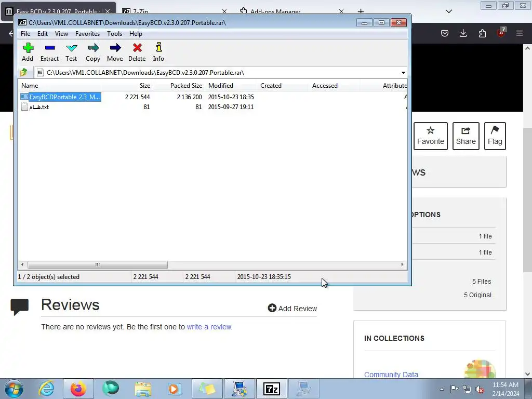Click the browser page vertical scrollbar
This screenshot has width=532, height=399.
pyautogui.click(x=527, y=200)
